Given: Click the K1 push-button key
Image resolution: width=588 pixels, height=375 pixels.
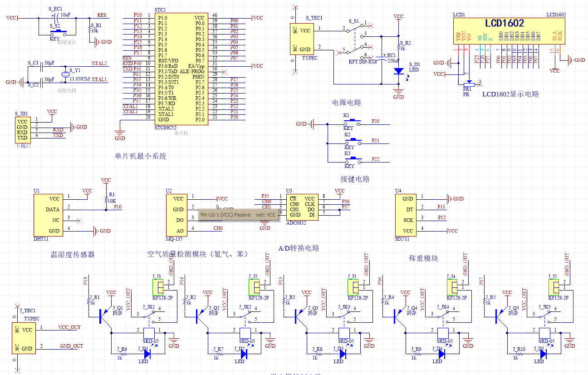Looking at the screenshot, I should (353, 123).
